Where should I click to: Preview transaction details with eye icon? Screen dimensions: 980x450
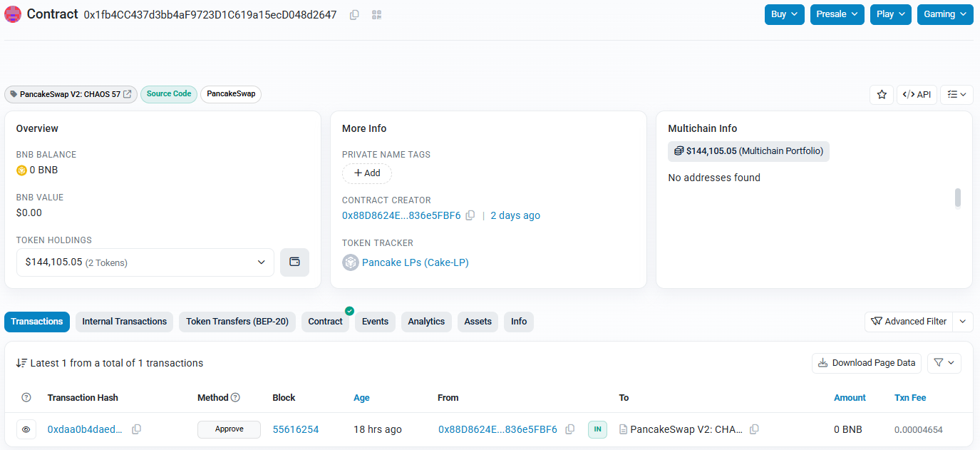pyautogui.click(x=26, y=429)
